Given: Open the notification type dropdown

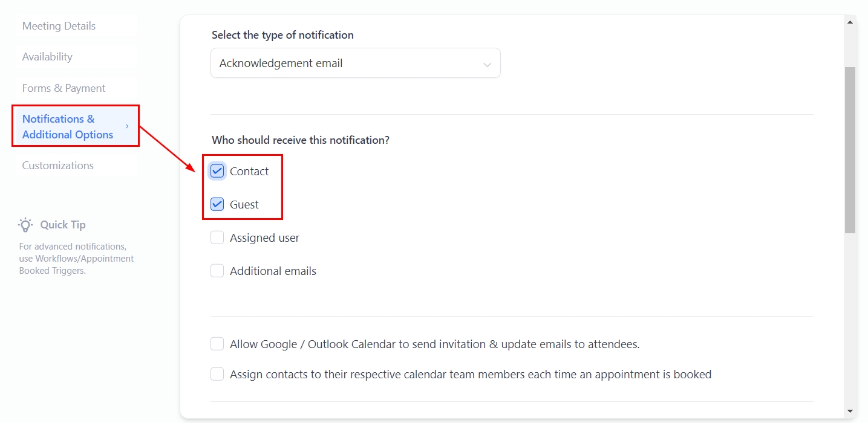Looking at the screenshot, I should coord(355,63).
